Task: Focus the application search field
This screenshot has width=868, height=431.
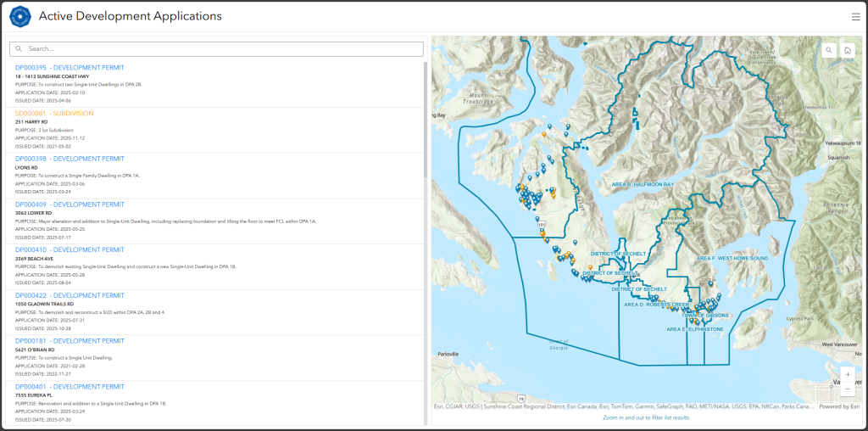Action: (220, 49)
